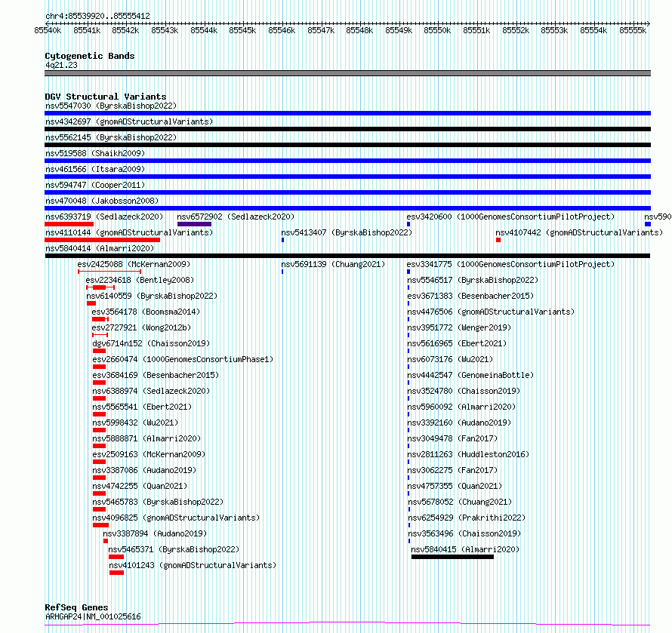Screen dimensions: 672x633
Task: Click nsv5691139 (Chuang2021) label
Action: point(333,264)
